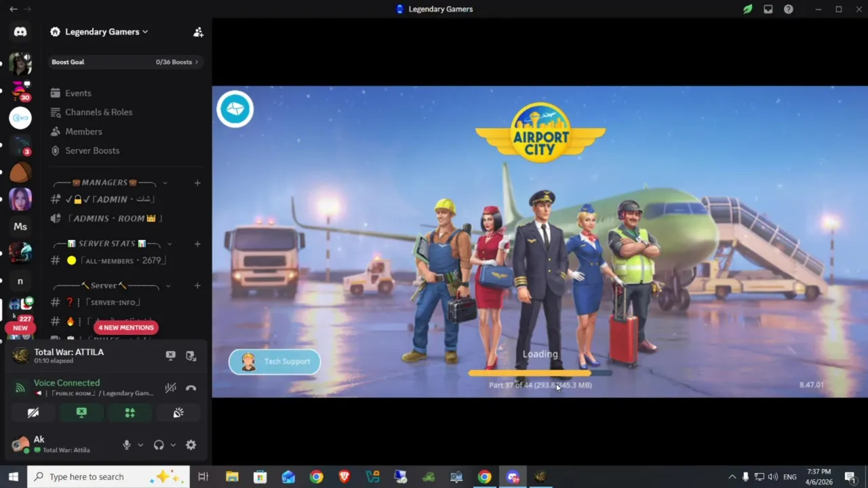
Task: Open the Members list
Action: (x=83, y=131)
